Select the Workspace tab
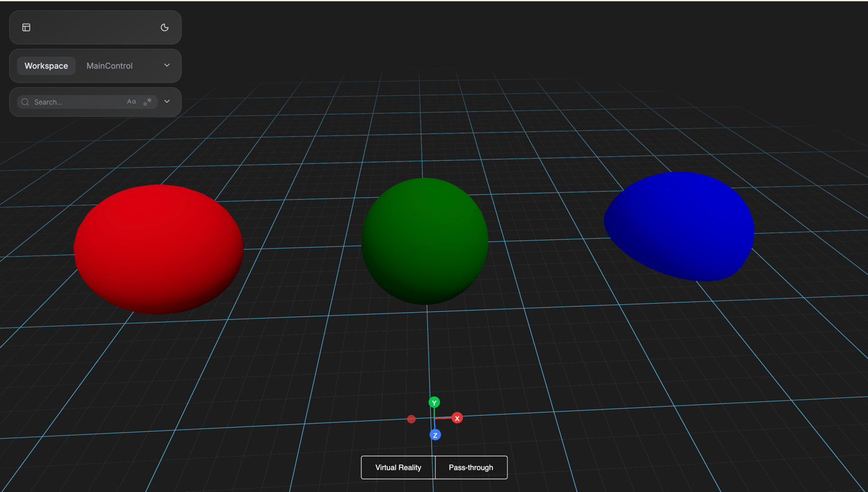The width and height of the screenshot is (868, 492). point(46,66)
